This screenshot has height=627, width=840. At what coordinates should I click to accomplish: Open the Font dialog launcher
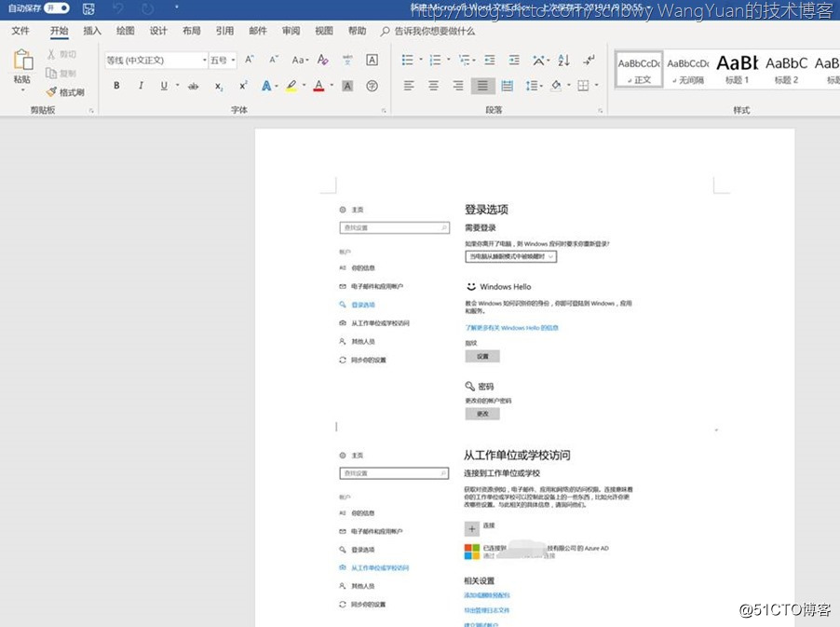[384, 110]
